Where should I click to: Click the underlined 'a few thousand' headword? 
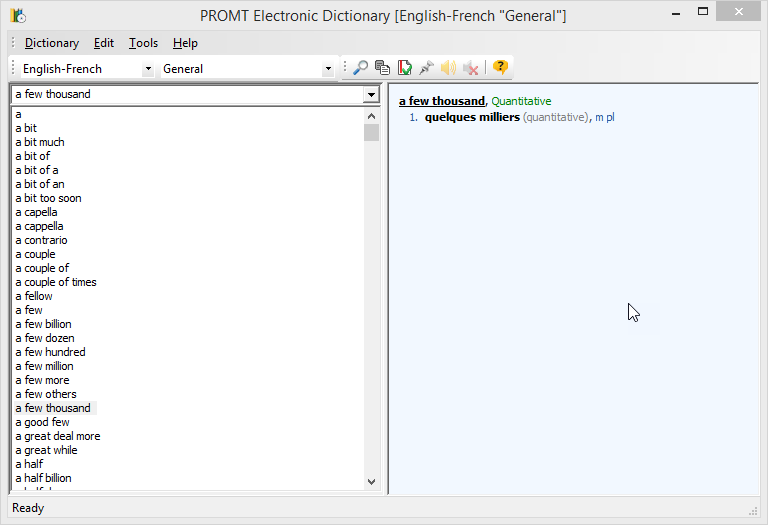pos(442,101)
